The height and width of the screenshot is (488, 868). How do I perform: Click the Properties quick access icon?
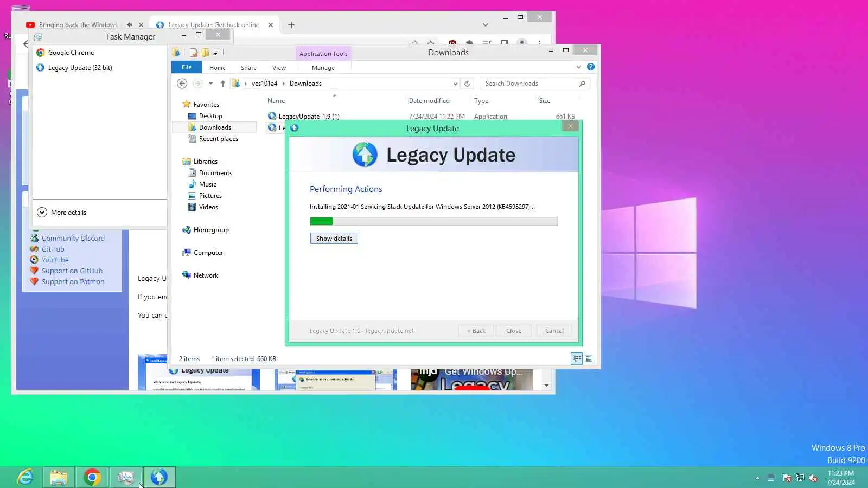tap(193, 53)
